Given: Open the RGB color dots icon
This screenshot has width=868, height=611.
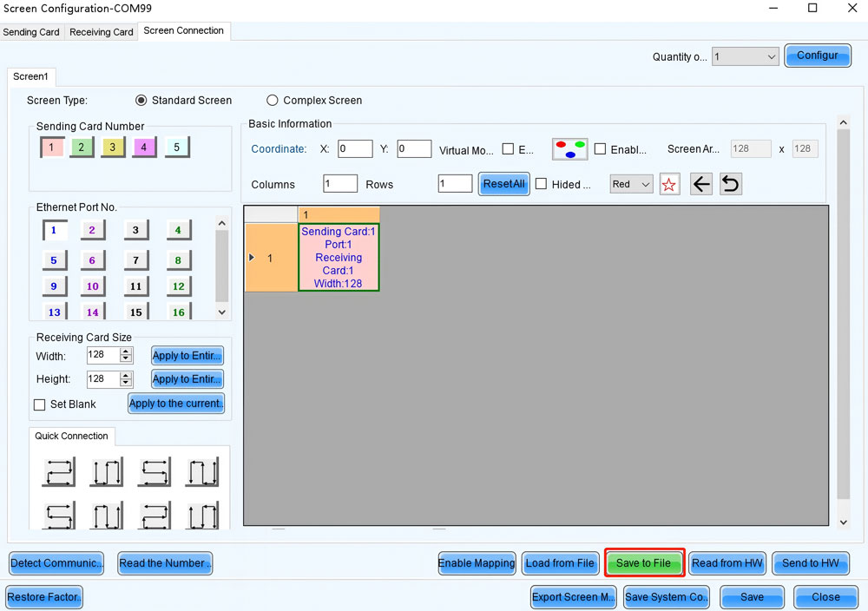Looking at the screenshot, I should (569, 149).
